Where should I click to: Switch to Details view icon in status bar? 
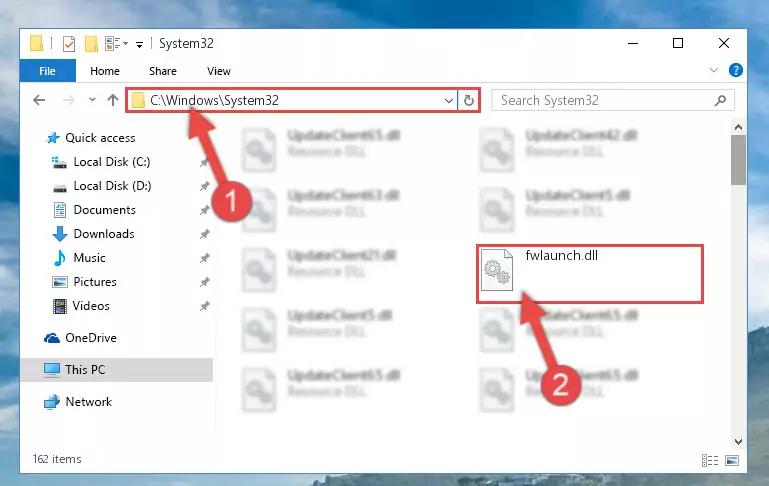click(x=710, y=460)
